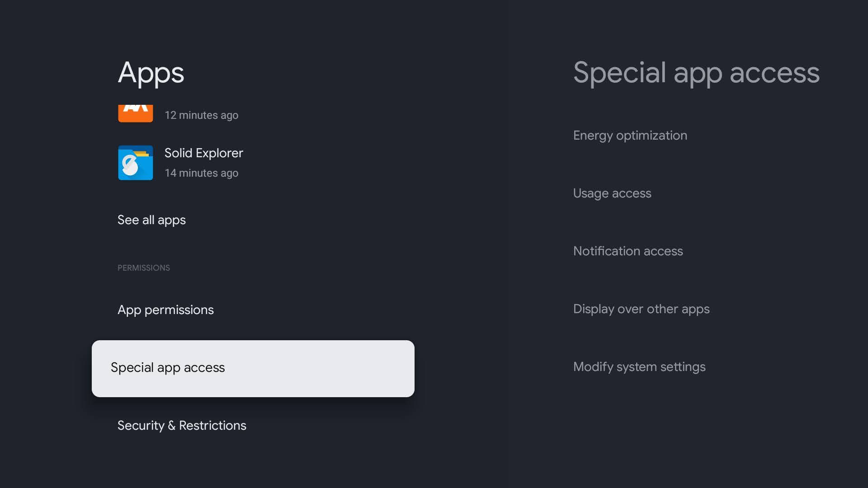
Task: Click the 12 minutes ago timestamp
Action: tap(202, 115)
